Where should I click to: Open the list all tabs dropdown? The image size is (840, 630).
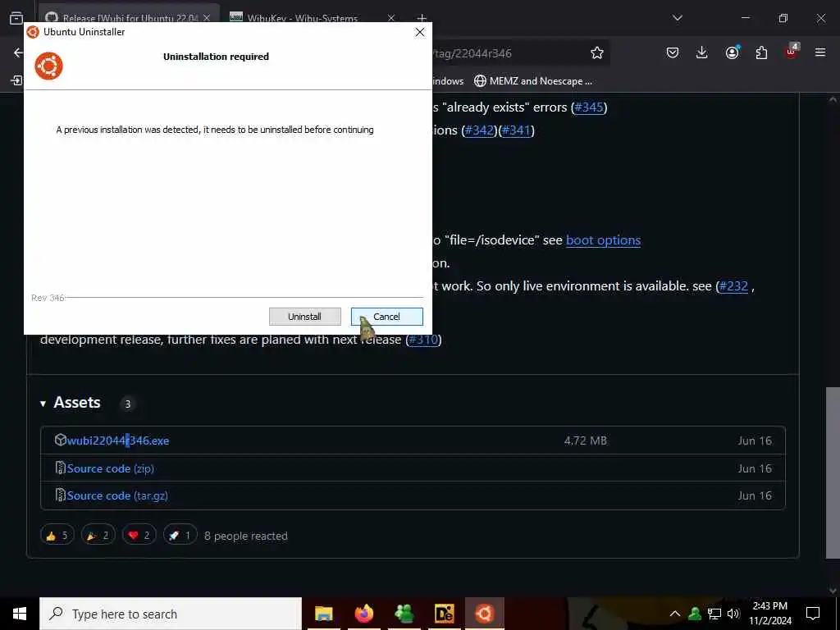677,18
